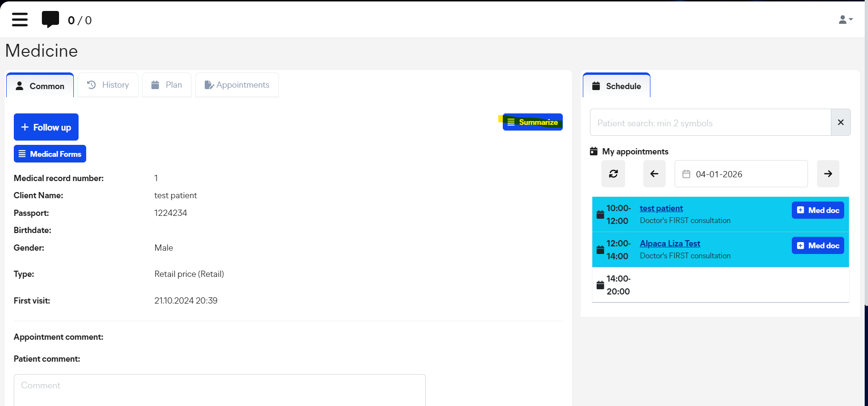Viewport: 868px width, 406px height.
Task: Open Med doc for Alpaca Liza Test
Action: pyautogui.click(x=818, y=245)
